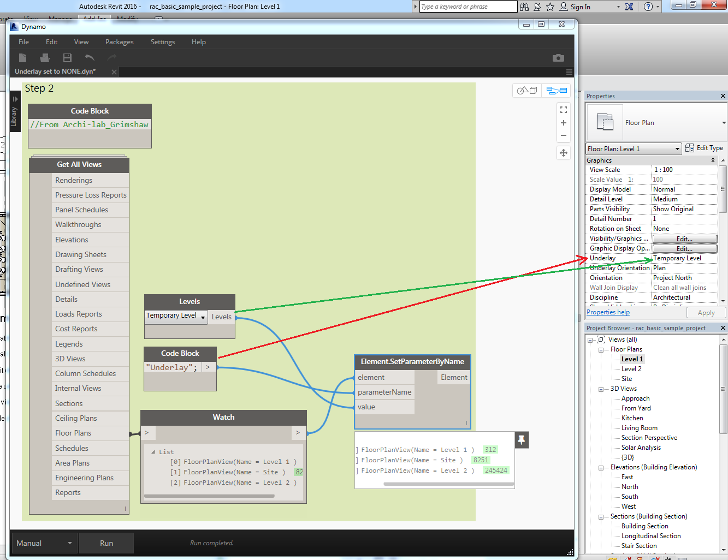Open the Sign In dropdown arrow
728x560 pixels.
click(618, 7)
